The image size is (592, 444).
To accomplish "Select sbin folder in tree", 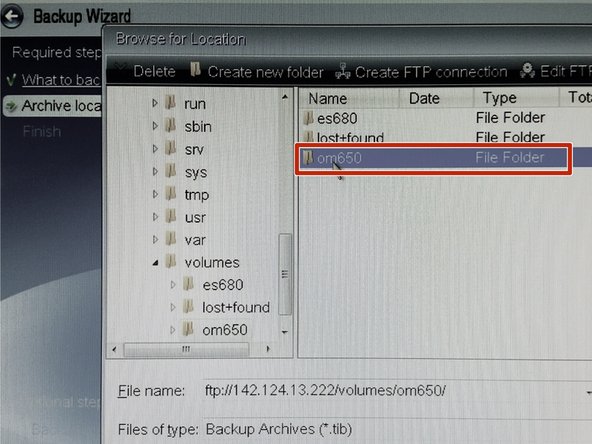I will click(198, 127).
